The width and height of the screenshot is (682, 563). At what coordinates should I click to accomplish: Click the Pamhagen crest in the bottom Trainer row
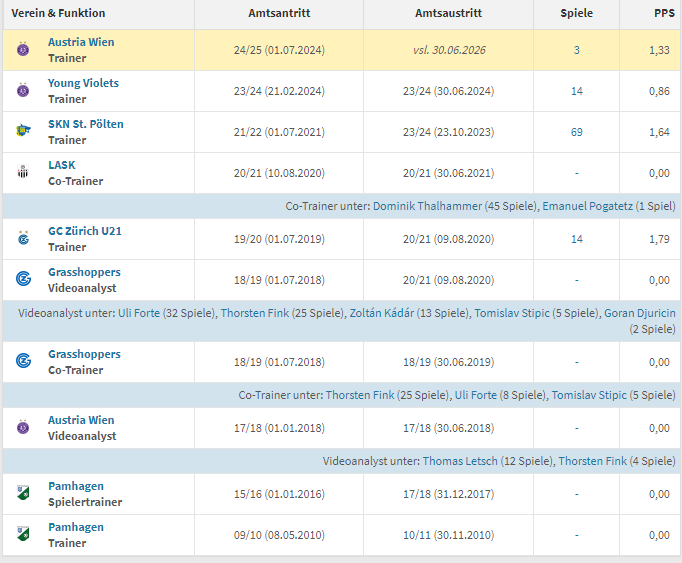[23, 535]
